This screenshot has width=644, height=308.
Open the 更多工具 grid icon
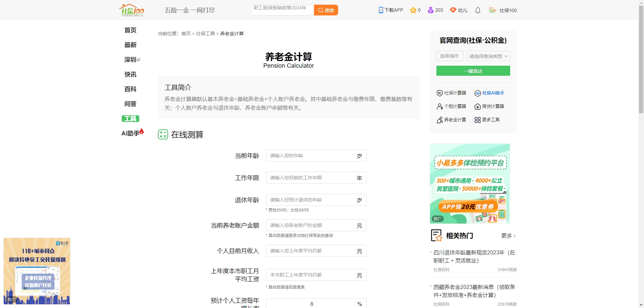(478, 120)
